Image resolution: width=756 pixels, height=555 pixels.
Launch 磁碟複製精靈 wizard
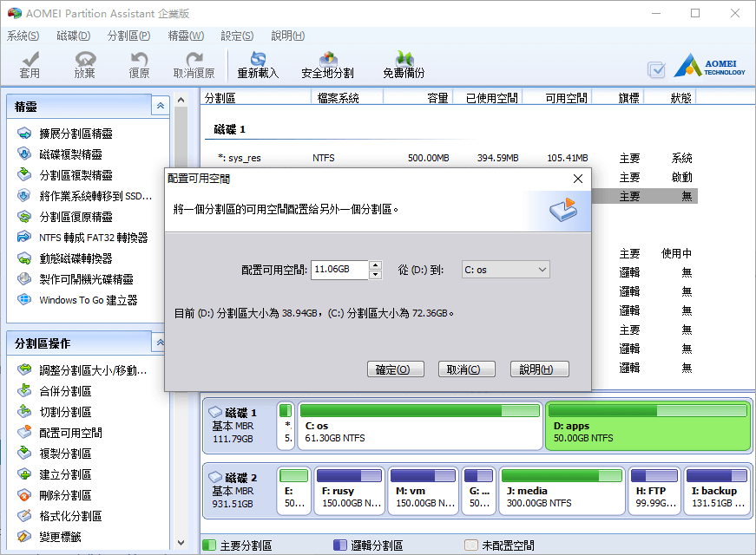pos(60,154)
